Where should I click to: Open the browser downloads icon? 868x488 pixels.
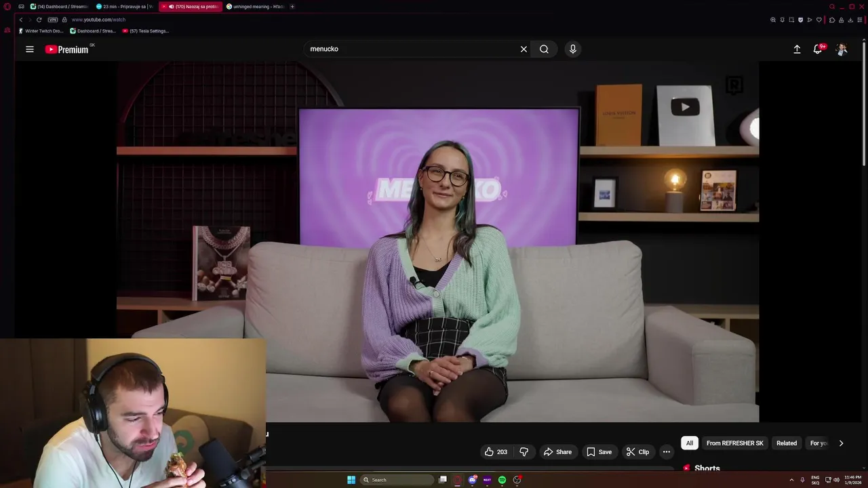pyautogui.click(x=850, y=20)
